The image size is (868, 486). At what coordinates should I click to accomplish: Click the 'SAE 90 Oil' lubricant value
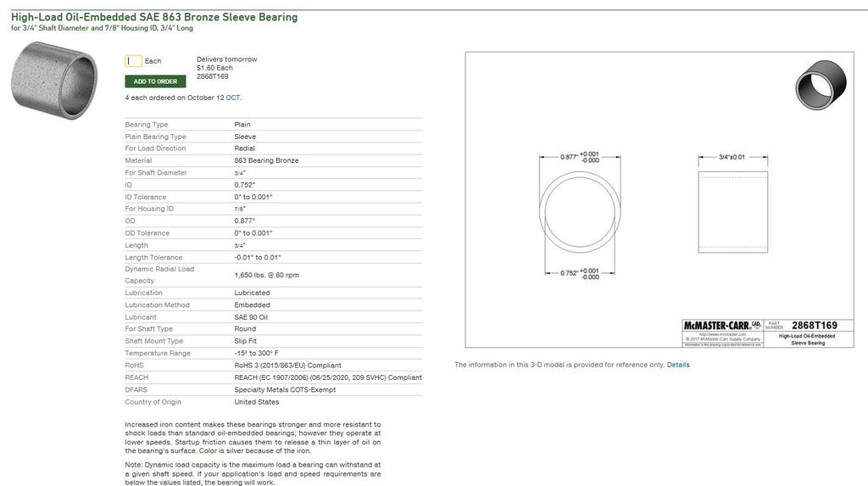[251, 317]
